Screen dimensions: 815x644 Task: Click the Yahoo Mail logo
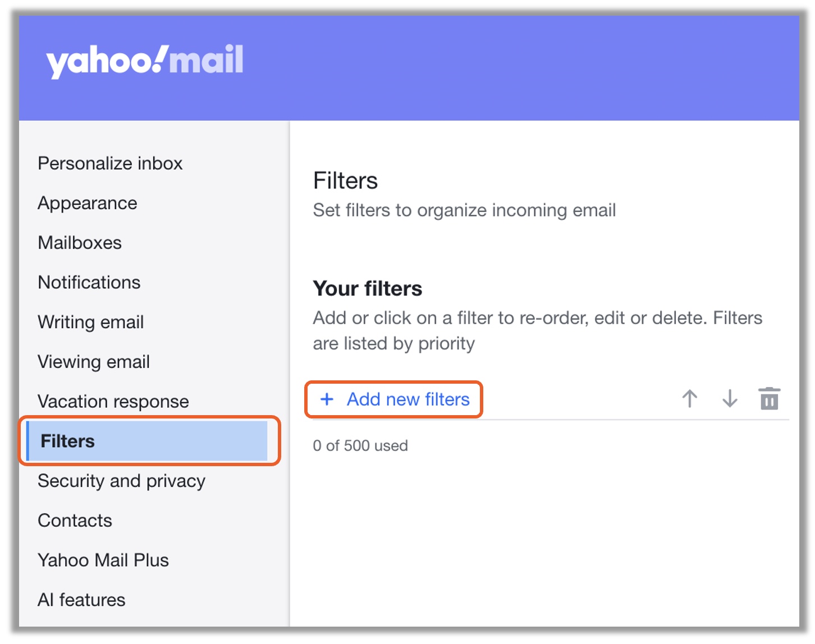tap(145, 61)
